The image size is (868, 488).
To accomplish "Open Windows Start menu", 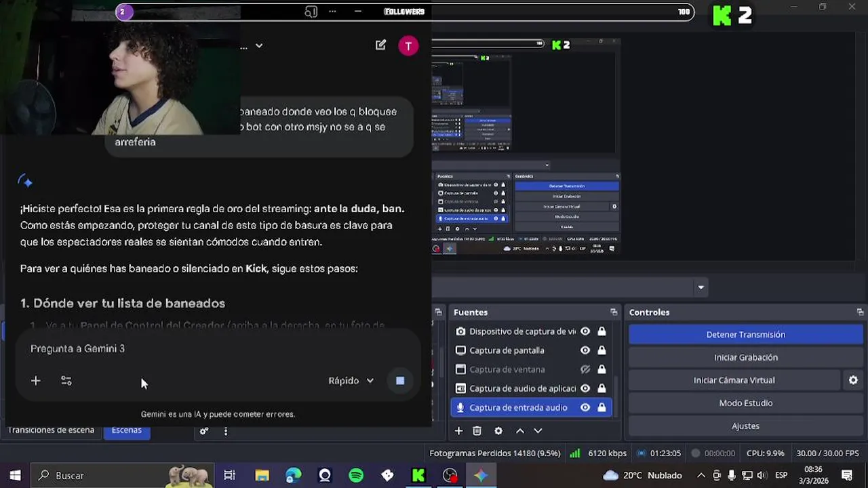I will (x=15, y=475).
